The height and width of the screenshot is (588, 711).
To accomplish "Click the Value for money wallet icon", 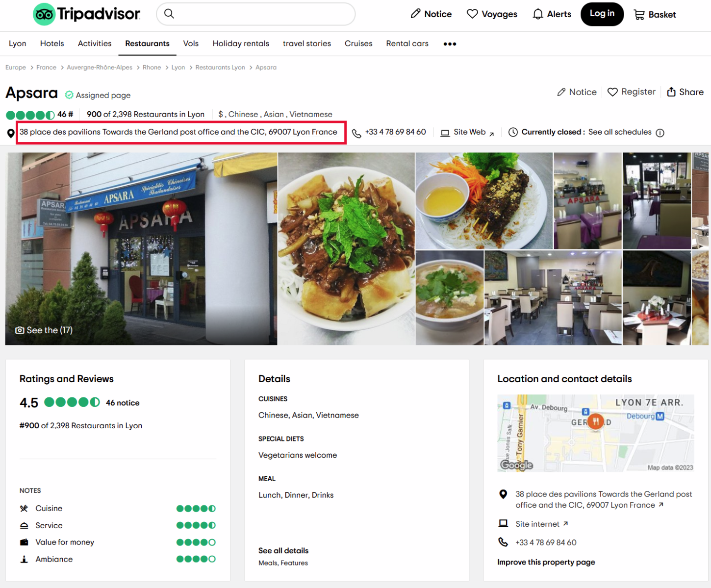I will (x=24, y=542).
